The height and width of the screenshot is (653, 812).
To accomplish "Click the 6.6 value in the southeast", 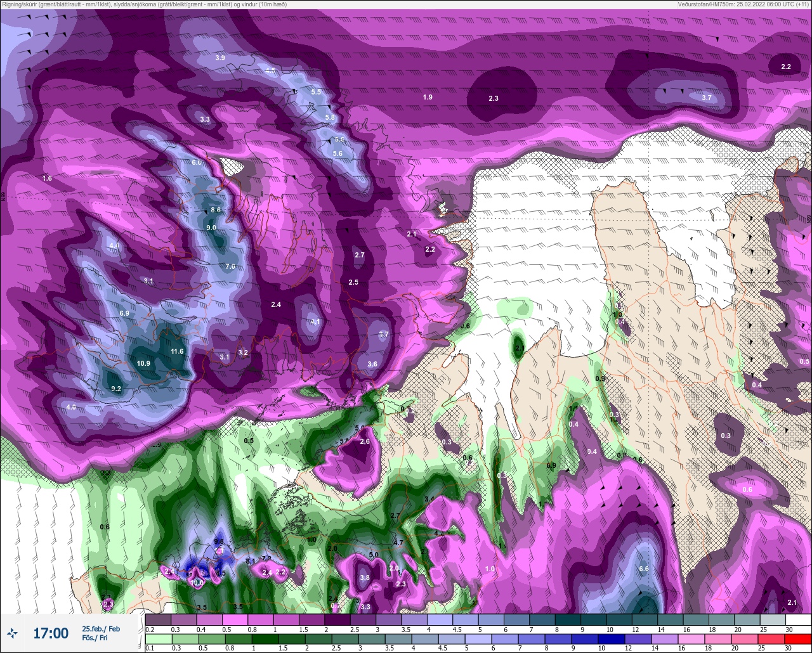I will point(644,569).
